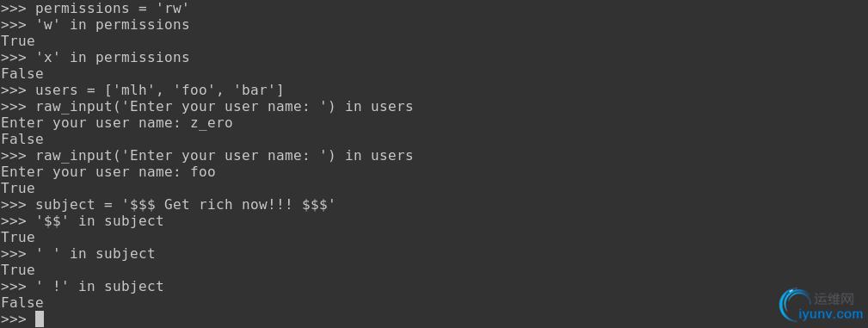868x328 pixels.
Task: Click the True output below foo
Action: tap(18, 189)
